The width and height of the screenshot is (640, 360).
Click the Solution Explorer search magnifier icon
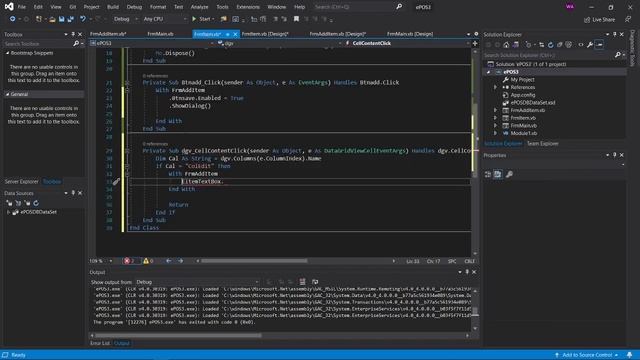(x=618, y=55)
